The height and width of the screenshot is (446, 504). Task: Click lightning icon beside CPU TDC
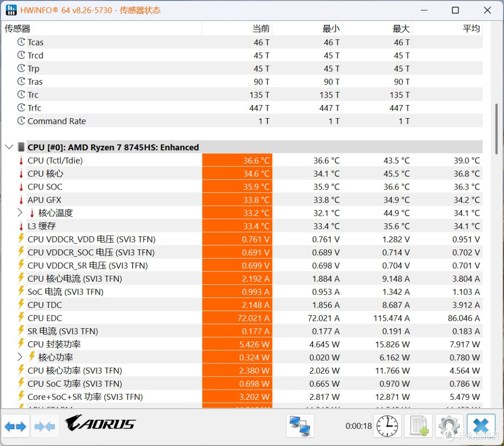coord(21,304)
